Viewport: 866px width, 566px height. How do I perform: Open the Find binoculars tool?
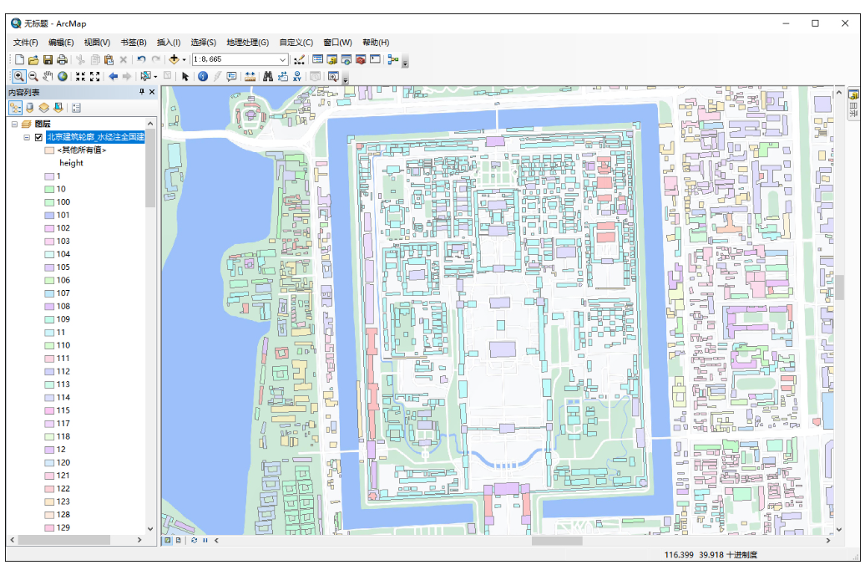[268, 76]
